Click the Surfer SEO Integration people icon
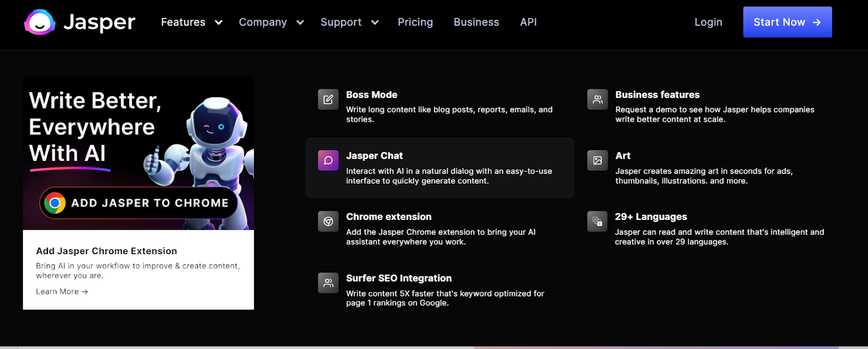 328,283
